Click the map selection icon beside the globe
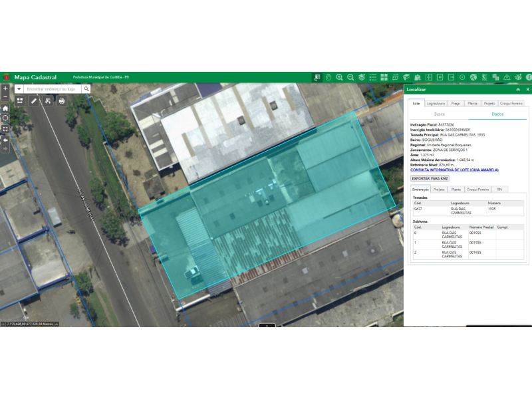The width and height of the screenshot is (532, 399). 485,77
